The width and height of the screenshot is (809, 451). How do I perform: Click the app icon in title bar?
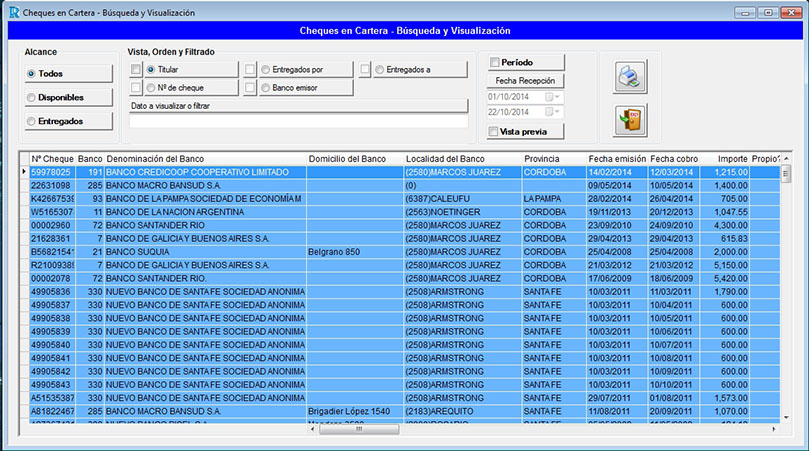click(11, 13)
